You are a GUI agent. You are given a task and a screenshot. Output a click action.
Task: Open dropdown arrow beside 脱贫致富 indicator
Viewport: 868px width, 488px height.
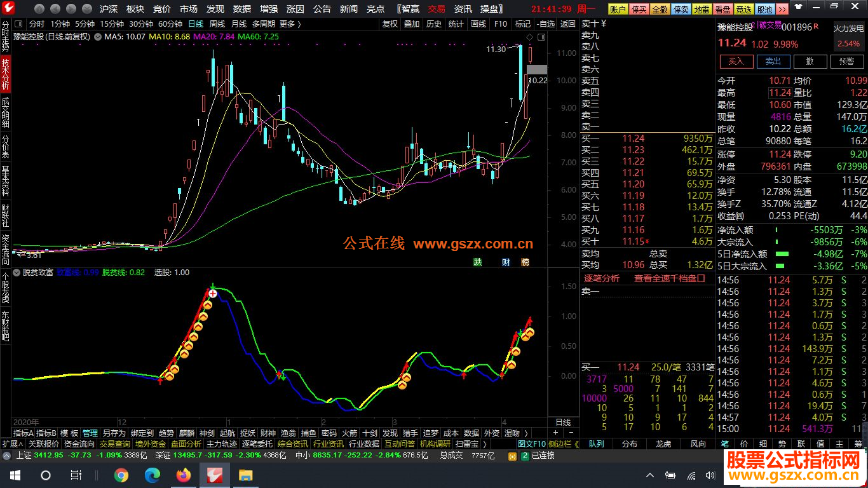[x=17, y=272]
